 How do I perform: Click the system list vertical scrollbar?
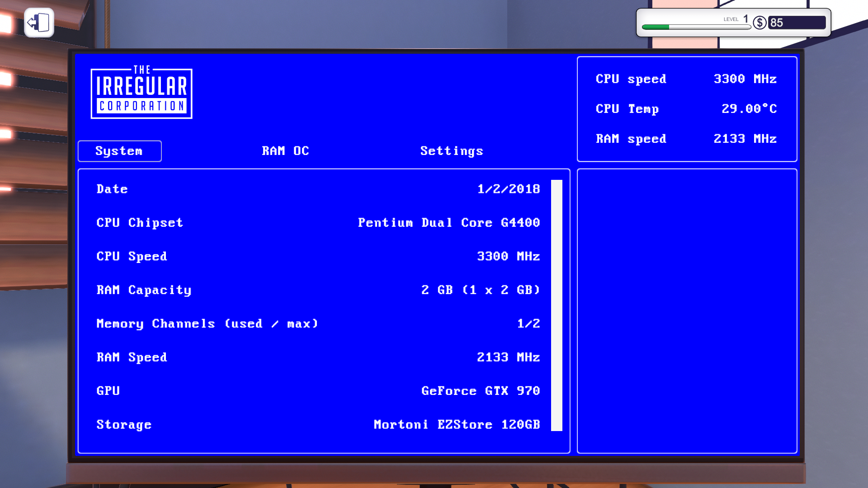(x=557, y=305)
